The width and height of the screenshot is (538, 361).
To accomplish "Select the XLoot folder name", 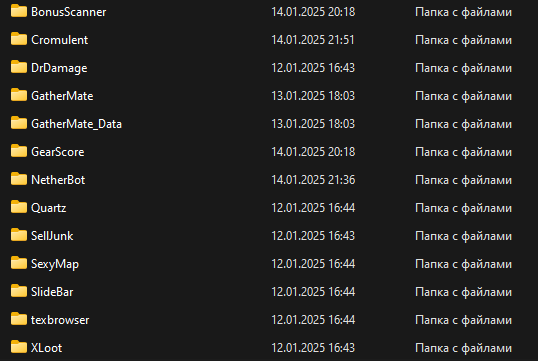I will point(47,348).
